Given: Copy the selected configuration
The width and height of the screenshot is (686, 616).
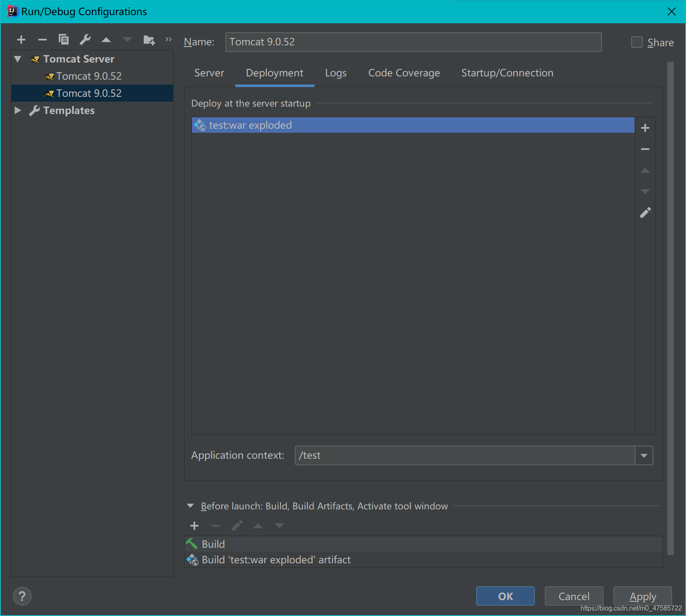Looking at the screenshot, I should (64, 40).
